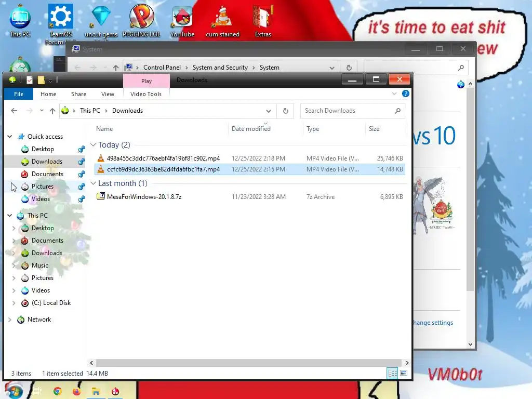This screenshot has height=399, width=532.
Task: Expand the Network tree node
Action: coord(10,320)
